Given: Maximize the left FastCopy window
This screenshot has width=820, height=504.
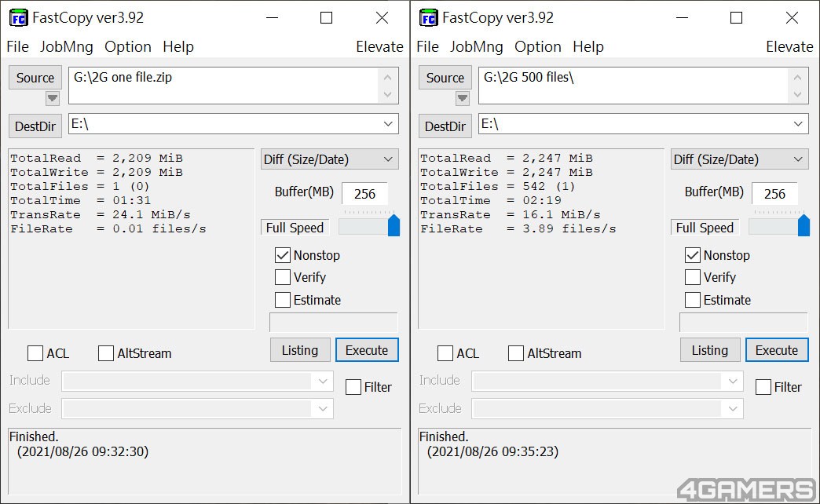Looking at the screenshot, I should pyautogui.click(x=326, y=18).
